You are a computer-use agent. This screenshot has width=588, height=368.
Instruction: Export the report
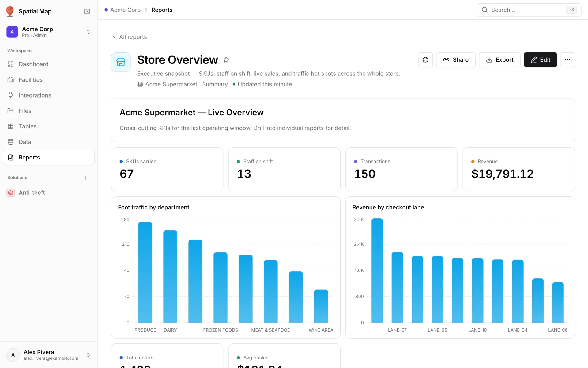pyautogui.click(x=499, y=60)
